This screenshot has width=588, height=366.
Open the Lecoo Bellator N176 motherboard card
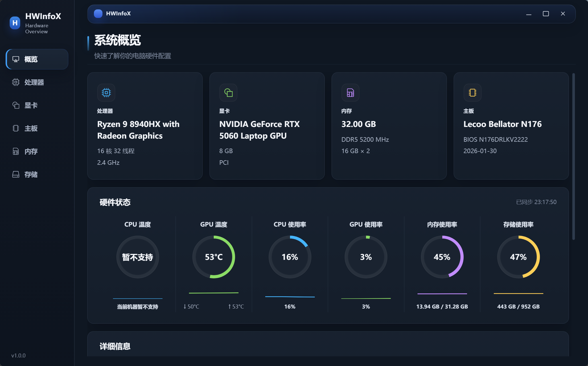[x=511, y=126]
